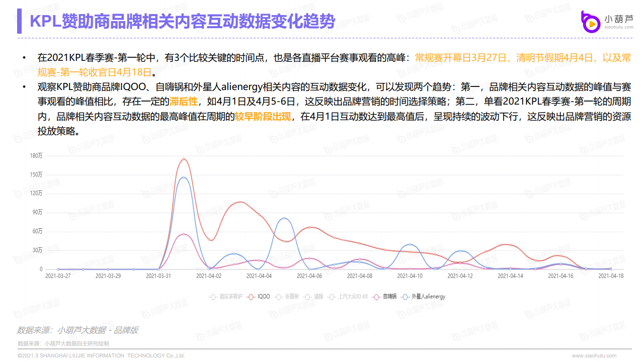
Task: Open the www.xiaohulu.com footer link
Action: 594,355
